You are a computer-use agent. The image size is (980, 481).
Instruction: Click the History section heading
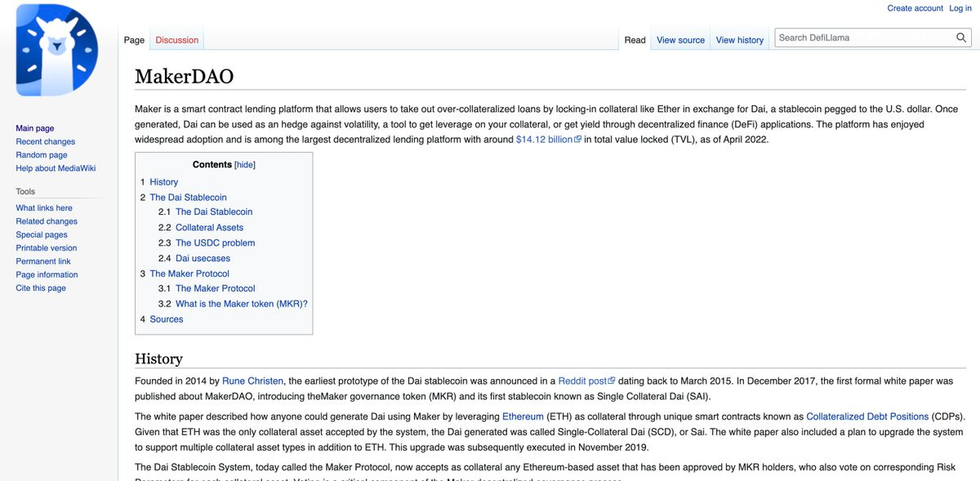[x=158, y=359]
